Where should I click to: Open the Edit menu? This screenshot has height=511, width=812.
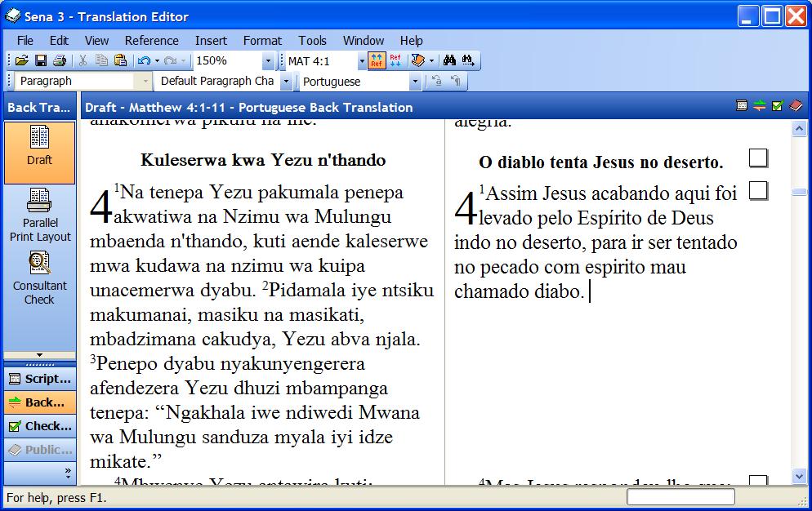(x=59, y=40)
